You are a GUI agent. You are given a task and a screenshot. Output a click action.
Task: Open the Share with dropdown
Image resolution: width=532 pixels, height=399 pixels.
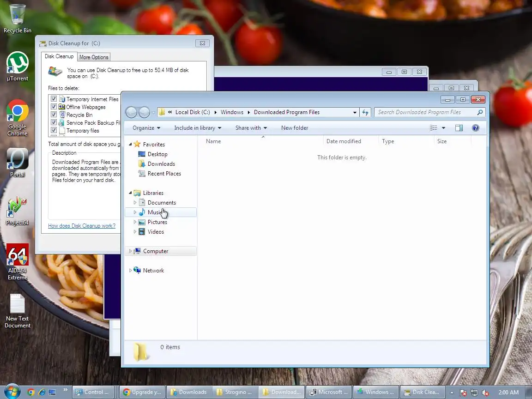coord(251,128)
